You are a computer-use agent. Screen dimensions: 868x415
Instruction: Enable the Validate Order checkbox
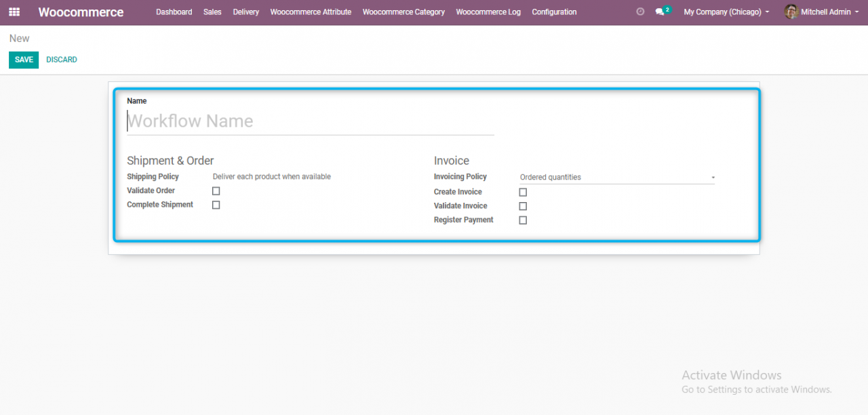216,191
